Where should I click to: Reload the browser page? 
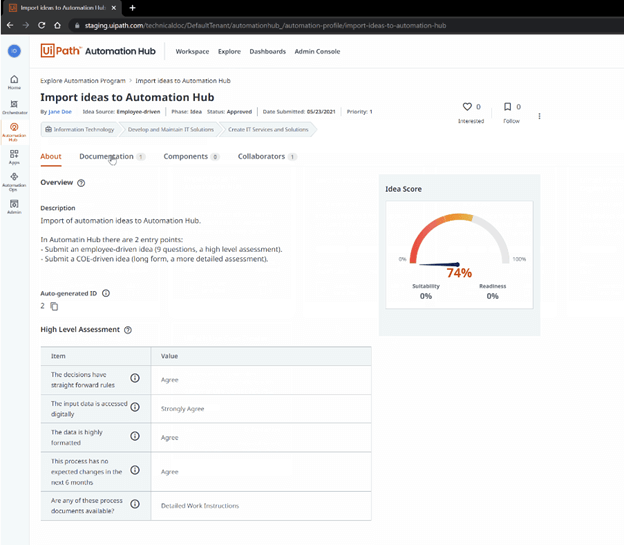coord(41,25)
